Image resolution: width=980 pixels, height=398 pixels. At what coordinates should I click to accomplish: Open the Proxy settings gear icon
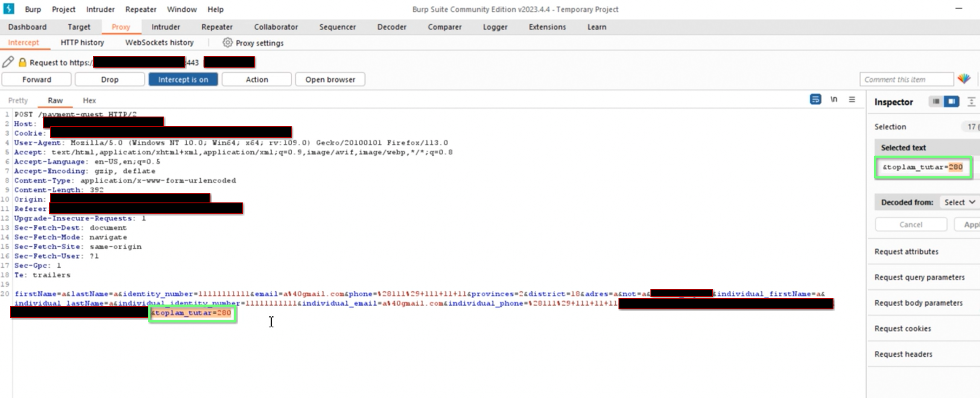tap(227, 42)
